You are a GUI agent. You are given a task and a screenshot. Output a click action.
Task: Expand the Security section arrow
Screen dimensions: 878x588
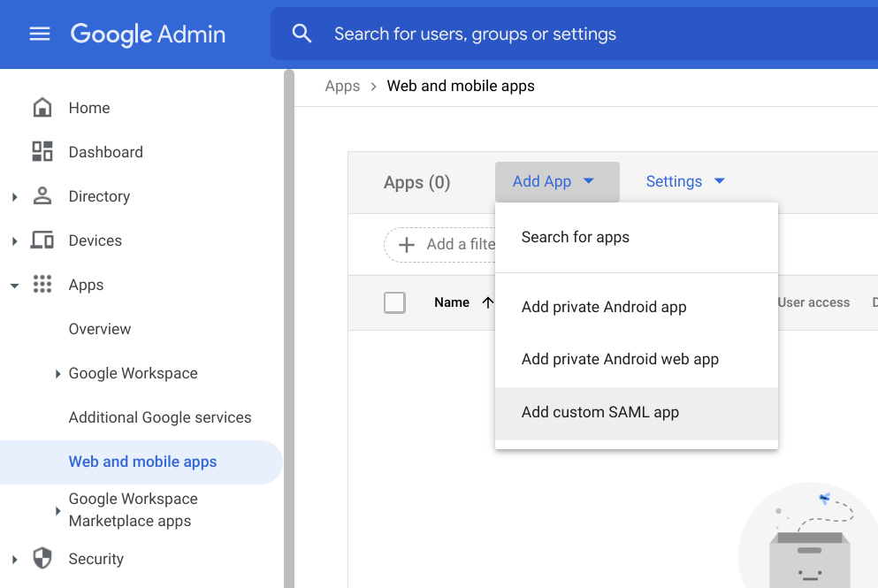[14, 559]
